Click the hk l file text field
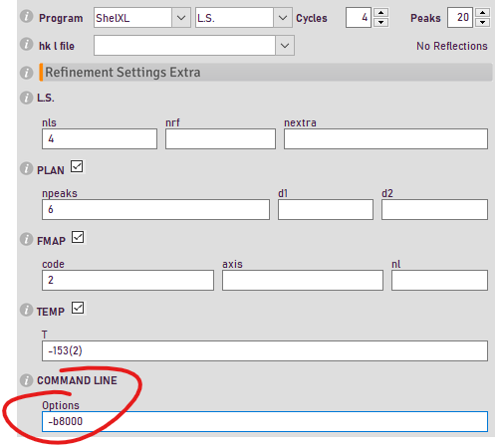Viewport: 500px width, 448px height. click(x=184, y=46)
